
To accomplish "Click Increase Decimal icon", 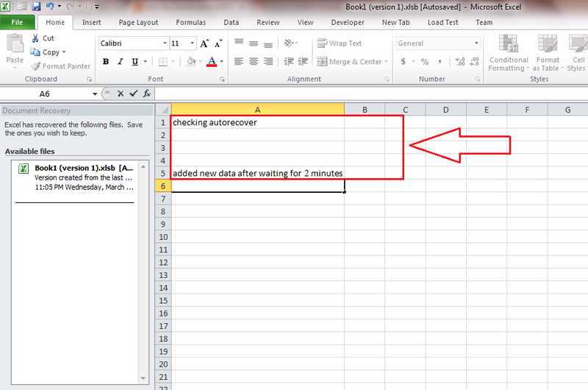I will [460, 62].
